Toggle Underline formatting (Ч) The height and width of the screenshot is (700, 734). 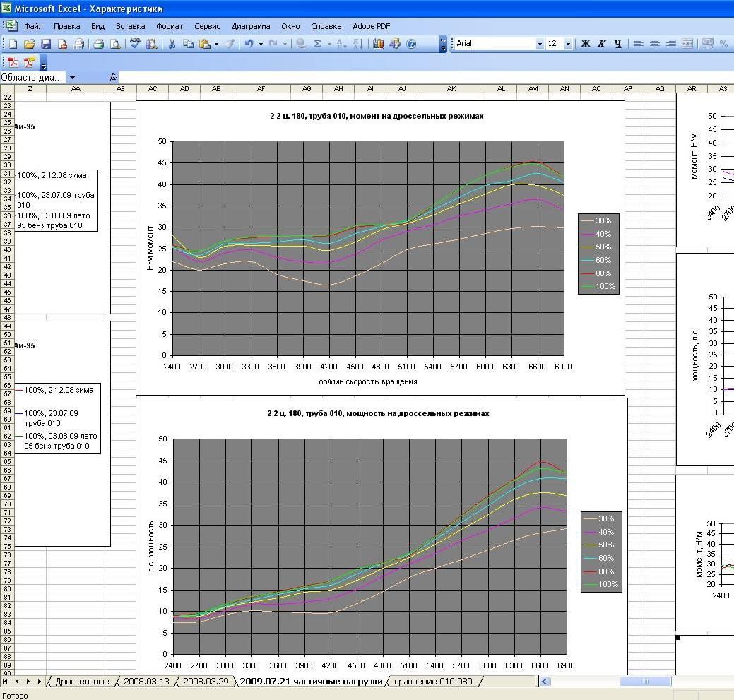pyautogui.click(x=618, y=44)
